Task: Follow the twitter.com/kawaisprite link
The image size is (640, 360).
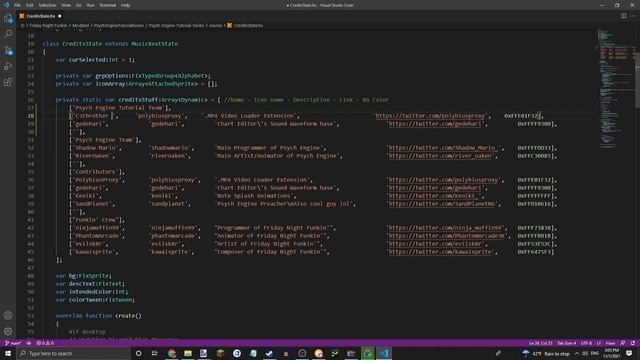Action: [441, 252]
